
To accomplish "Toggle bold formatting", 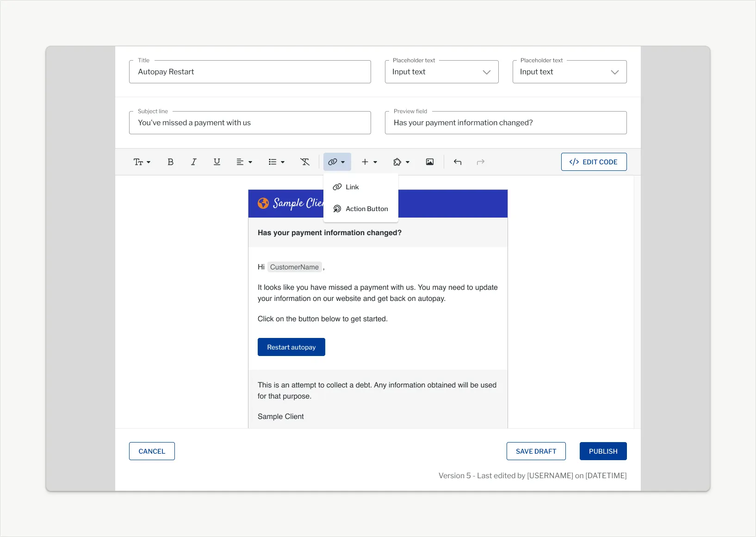I will [170, 162].
